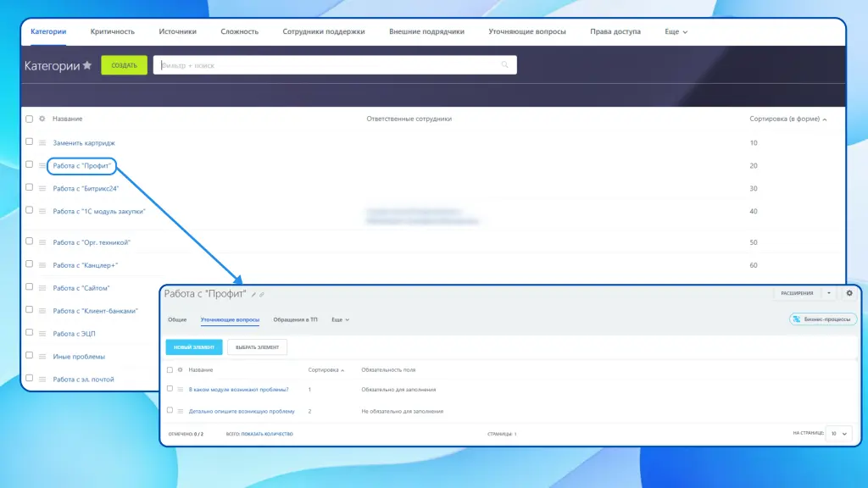Image resolution: width=868 pixels, height=488 pixels.
Task: Check the box for Работа с "Орг. техникой"
Action: point(30,241)
